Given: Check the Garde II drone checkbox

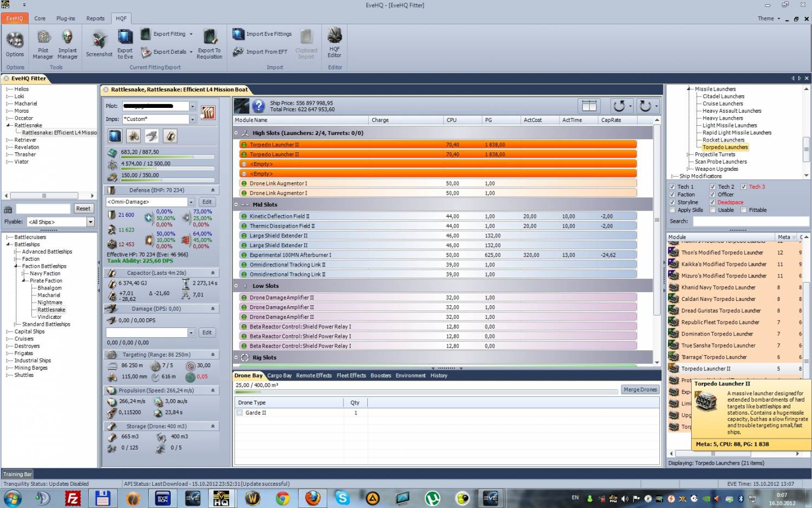Looking at the screenshot, I should click(x=239, y=413).
